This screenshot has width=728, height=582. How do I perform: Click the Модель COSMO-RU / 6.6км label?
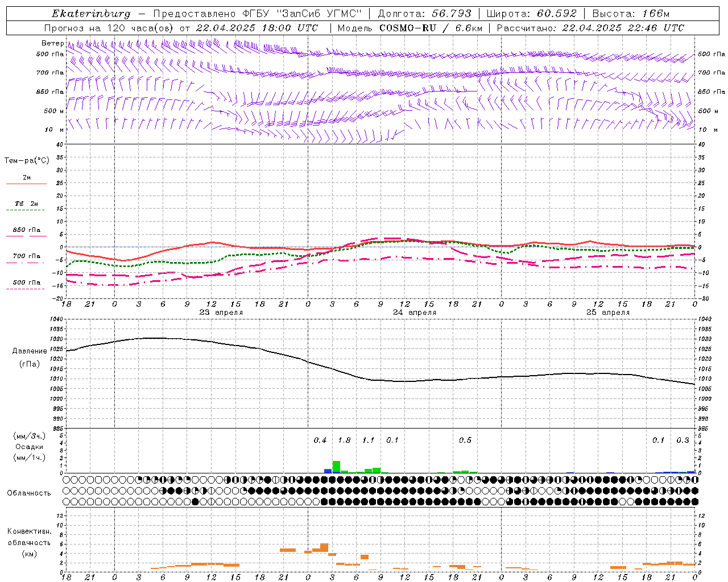409,28
